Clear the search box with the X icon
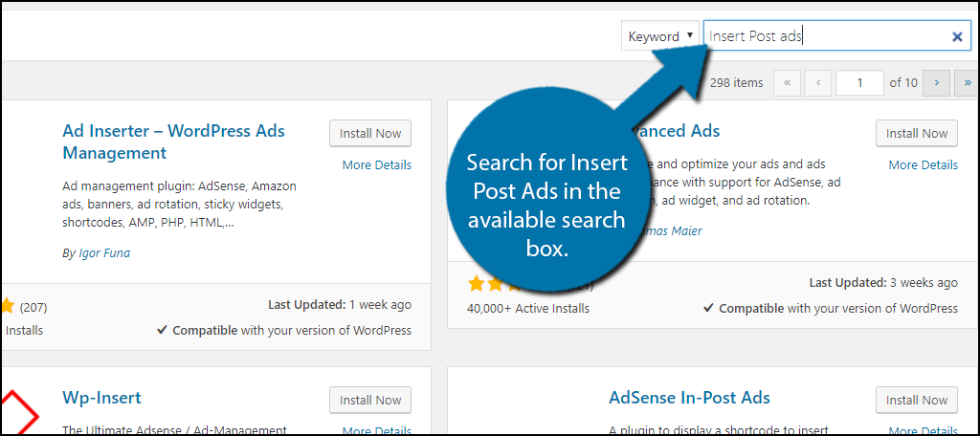Image resolution: width=980 pixels, height=436 pixels. 957,37
